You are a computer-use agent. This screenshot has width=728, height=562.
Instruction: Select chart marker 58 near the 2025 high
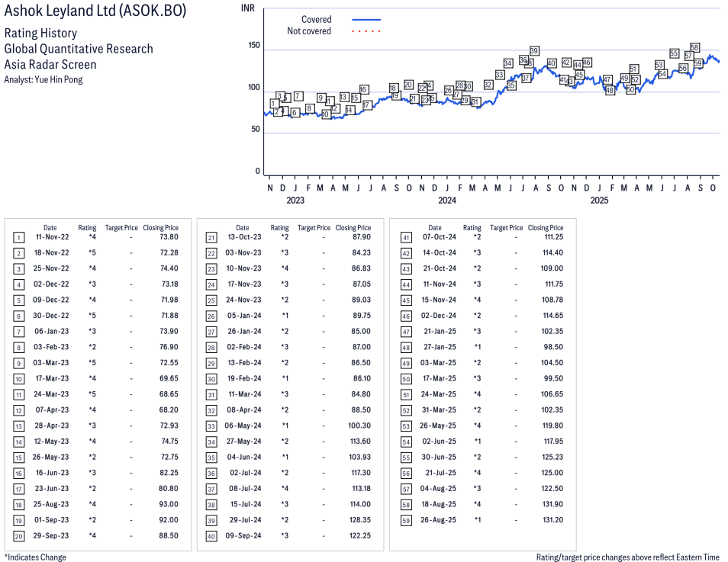point(695,48)
